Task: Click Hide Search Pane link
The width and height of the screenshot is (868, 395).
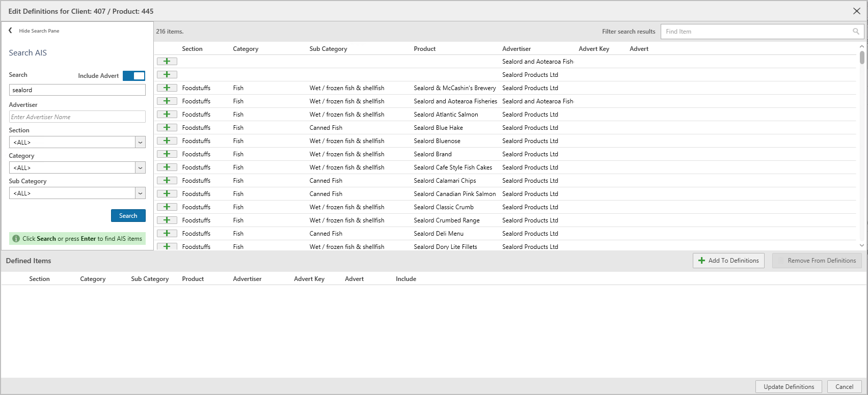Action: click(x=39, y=31)
